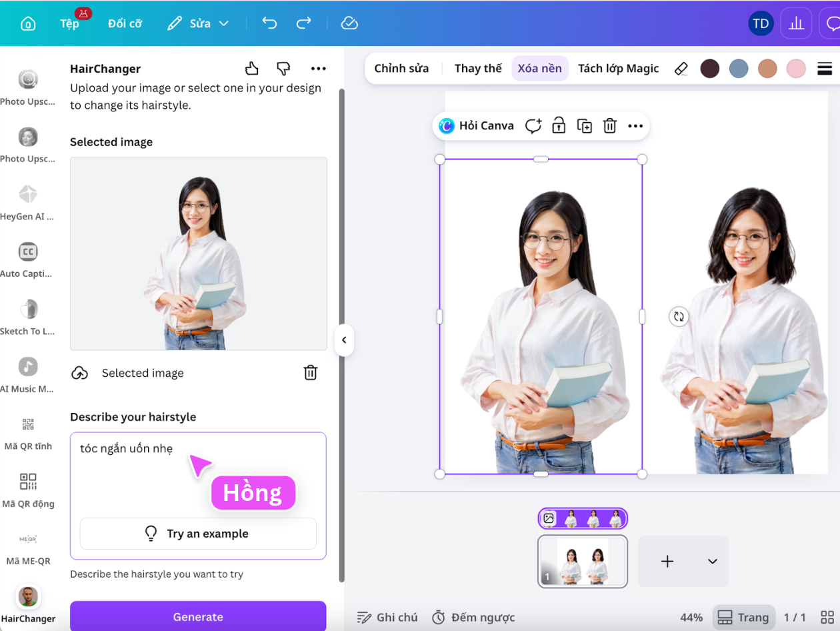Give HairChanger a thumbs down
This screenshot has width=840, height=631.
[284, 68]
